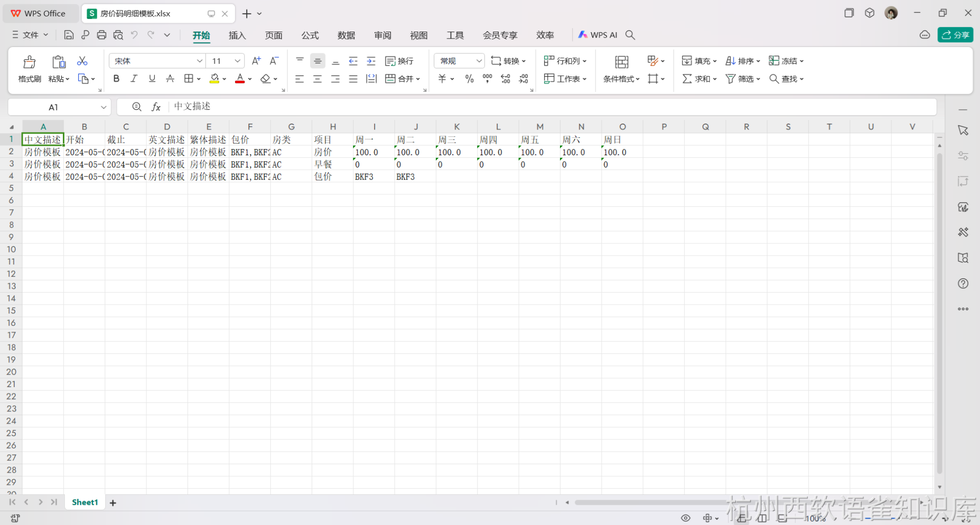This screenshot has width=980, height=525.
Task: Switch to the Review (审阅) tab
Action: click(x=382, y=35)
